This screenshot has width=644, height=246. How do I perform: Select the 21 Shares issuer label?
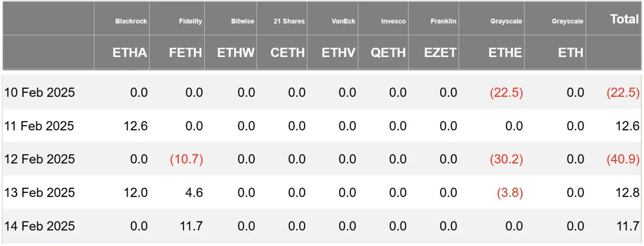289,21
